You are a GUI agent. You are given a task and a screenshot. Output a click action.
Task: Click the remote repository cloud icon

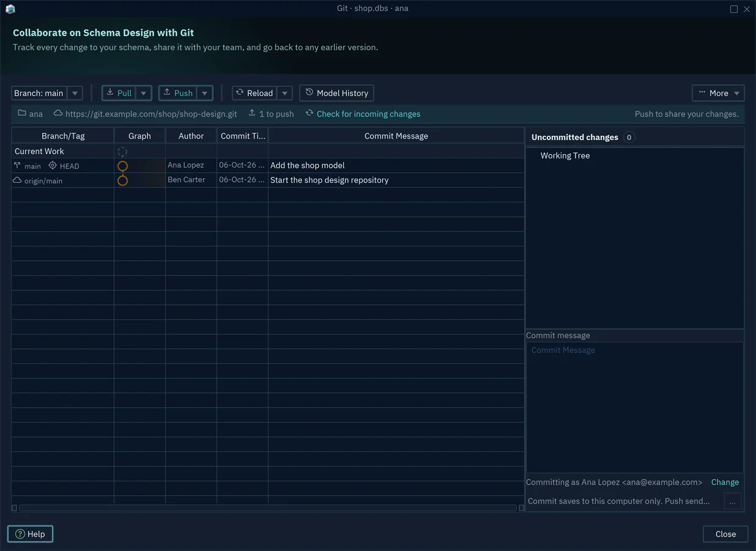coord(58,113)
